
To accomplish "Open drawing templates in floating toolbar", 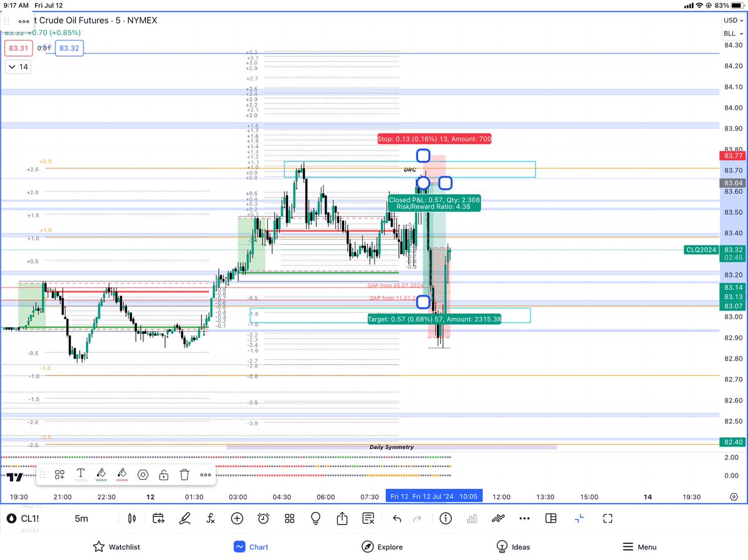I will [x=60, y=475].
